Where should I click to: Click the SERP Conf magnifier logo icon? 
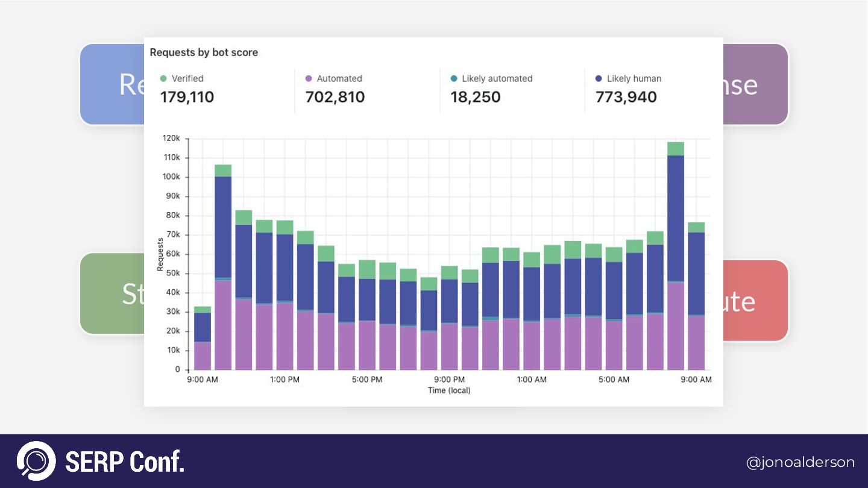pos(36,461)
